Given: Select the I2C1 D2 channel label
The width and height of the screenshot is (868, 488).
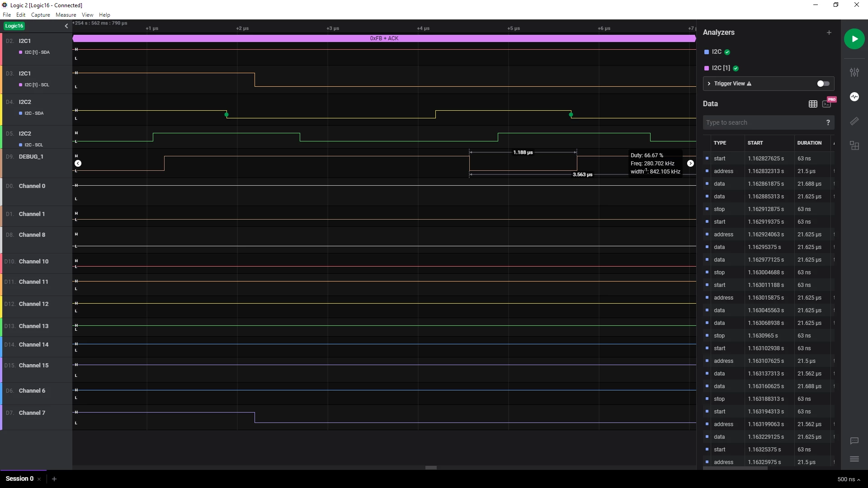Looking at the screenshot, I should (x=25, y=41).
